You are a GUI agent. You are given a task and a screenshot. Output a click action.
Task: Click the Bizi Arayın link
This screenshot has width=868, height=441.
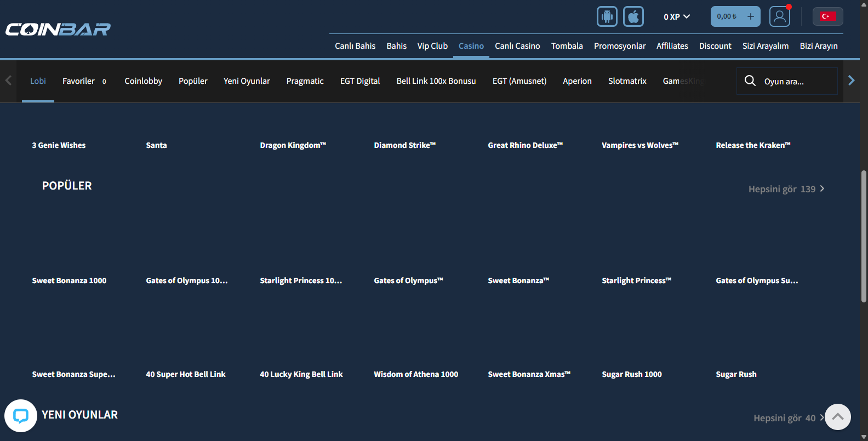[819, 46]
